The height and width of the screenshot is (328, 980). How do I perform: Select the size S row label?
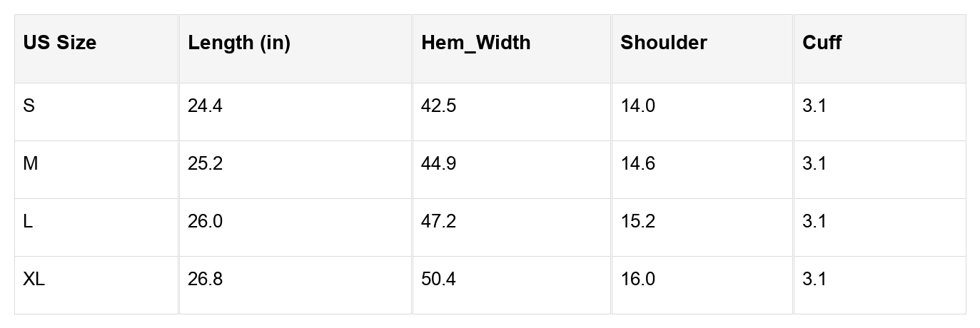point(29,106)
